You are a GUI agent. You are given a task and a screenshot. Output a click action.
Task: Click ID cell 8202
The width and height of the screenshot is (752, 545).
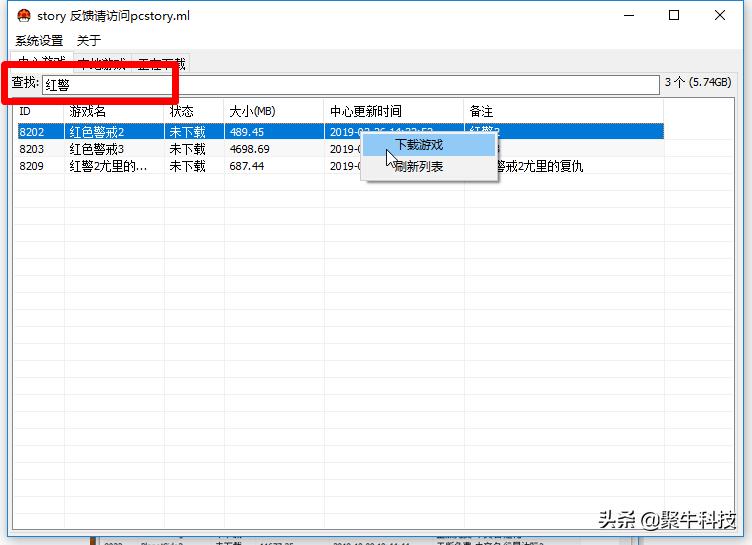32,132
